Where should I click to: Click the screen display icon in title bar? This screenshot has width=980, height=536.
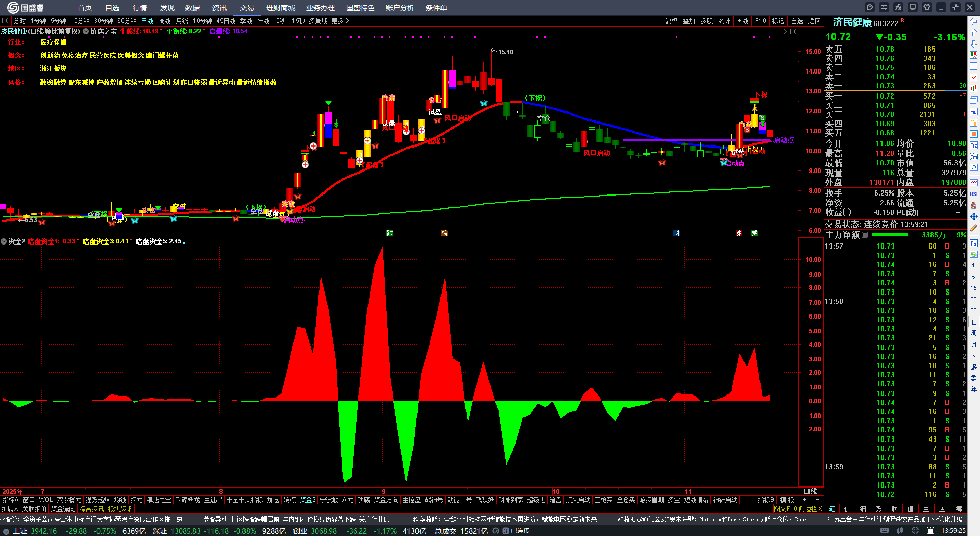tap(913, 7)
